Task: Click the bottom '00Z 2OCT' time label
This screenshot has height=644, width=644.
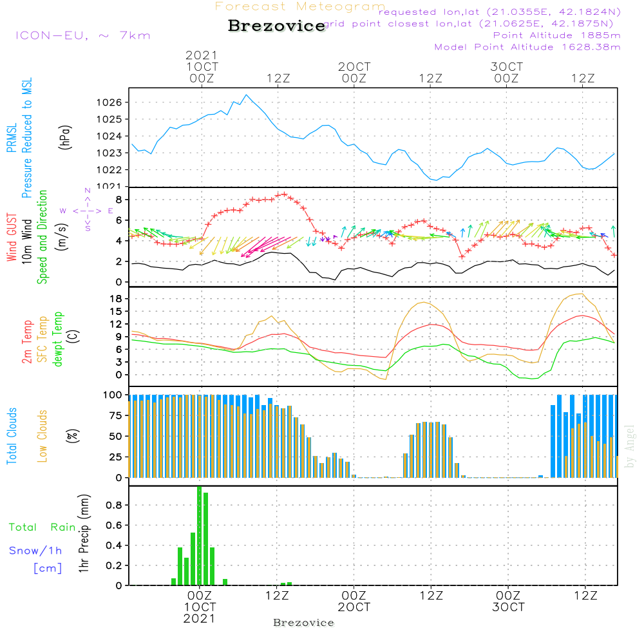Action: pyautogui.click(x=354, y=601)
